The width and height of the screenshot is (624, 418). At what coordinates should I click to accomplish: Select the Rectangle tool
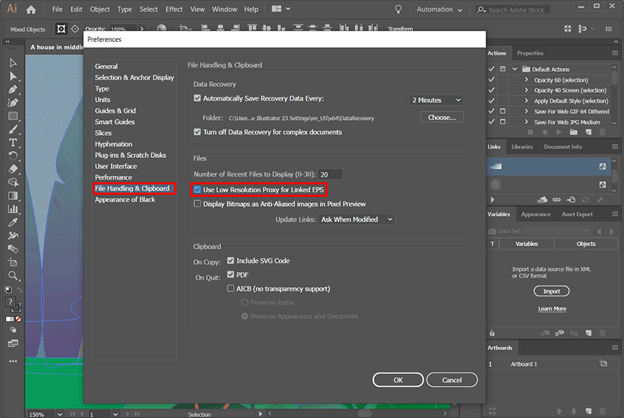click(13, 116)
